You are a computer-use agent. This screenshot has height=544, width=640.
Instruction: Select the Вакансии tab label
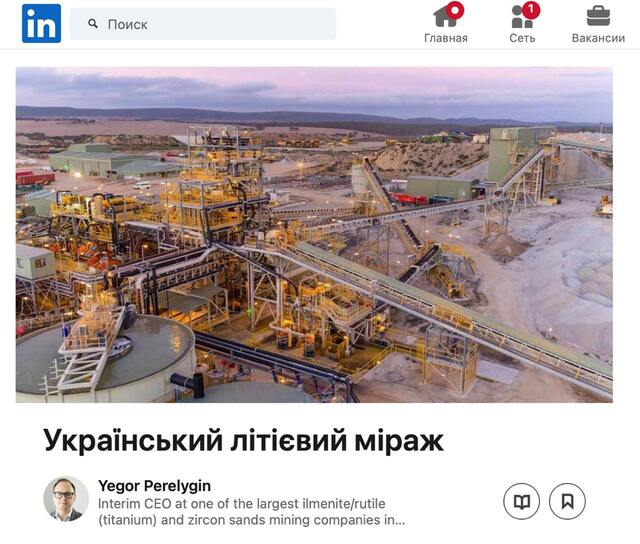click(x=598, y=38)
